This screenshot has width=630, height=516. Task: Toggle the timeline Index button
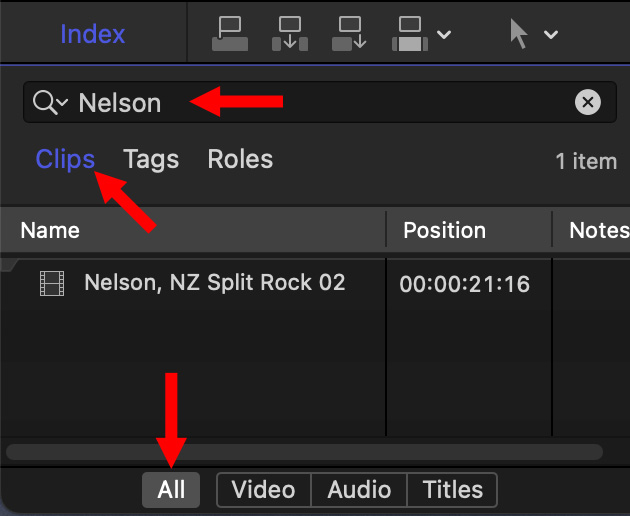(93, 34)
